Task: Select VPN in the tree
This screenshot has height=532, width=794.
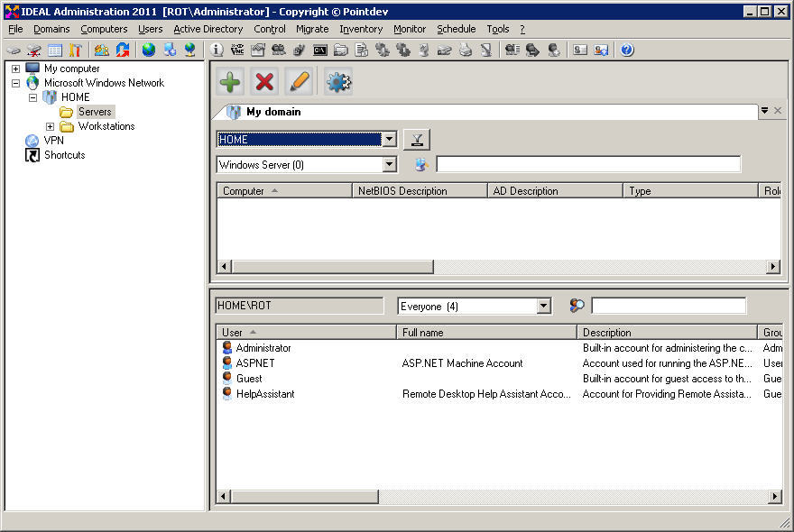Action: click(x=53, y=141)
